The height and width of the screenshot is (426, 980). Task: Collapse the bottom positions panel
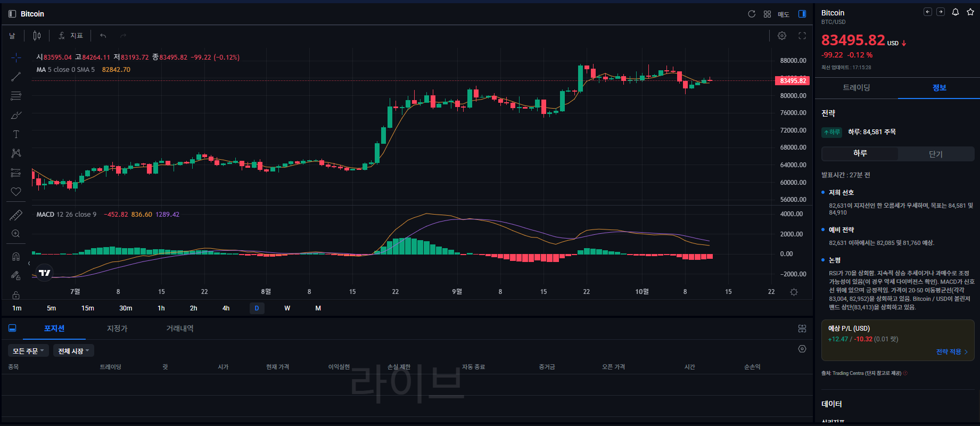point(12,329)
